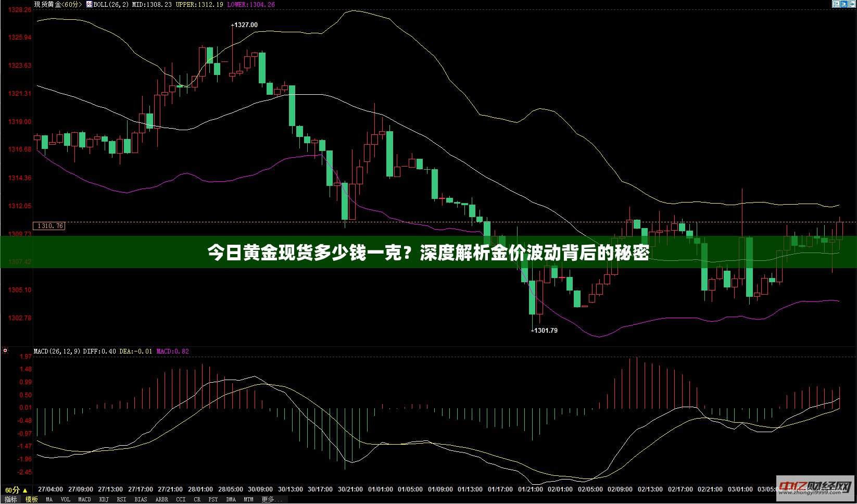The width and height of the screenshot is (857, 504).
Task: Open the 60分 period dropdown
Action: [16, 490]
